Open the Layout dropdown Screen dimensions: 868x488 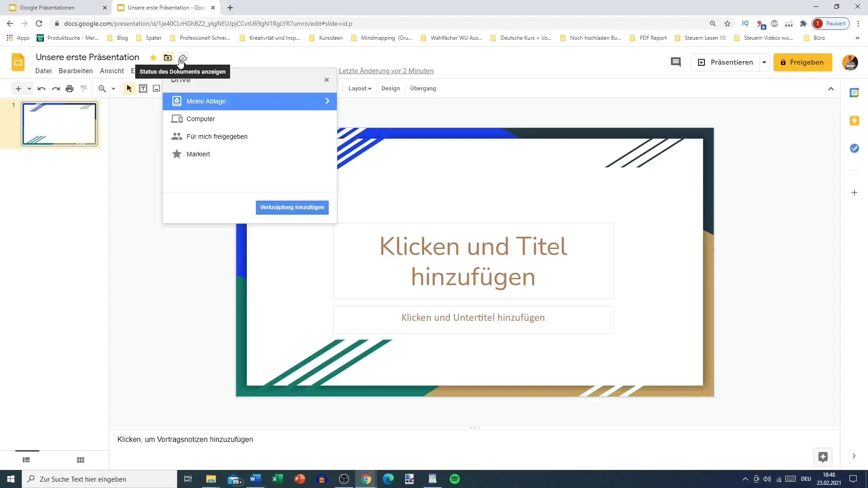pyautogui.click(x=360, y=89)
